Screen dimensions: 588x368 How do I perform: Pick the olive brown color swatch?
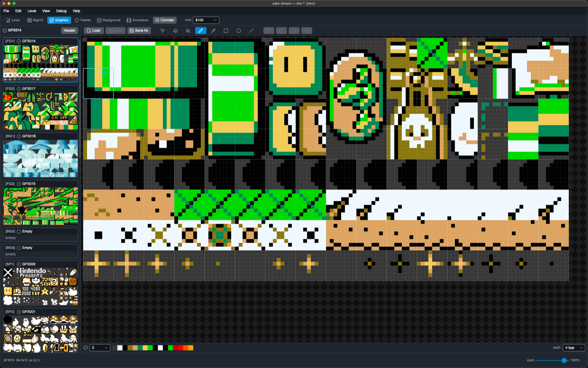130,348
